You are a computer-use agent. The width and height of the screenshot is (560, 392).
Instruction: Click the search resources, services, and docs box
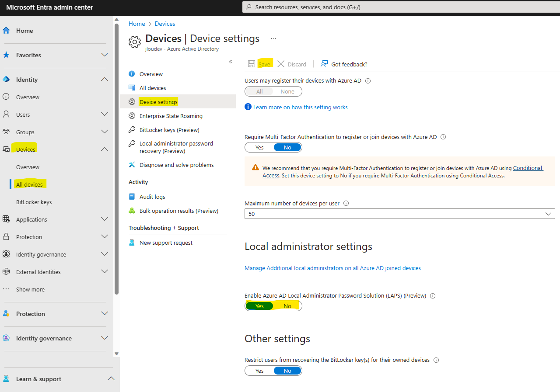click(401, 7)
